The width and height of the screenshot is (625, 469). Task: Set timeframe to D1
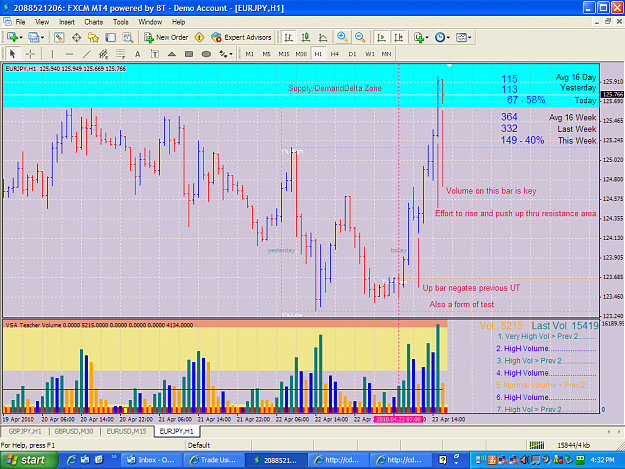(352, 54)
